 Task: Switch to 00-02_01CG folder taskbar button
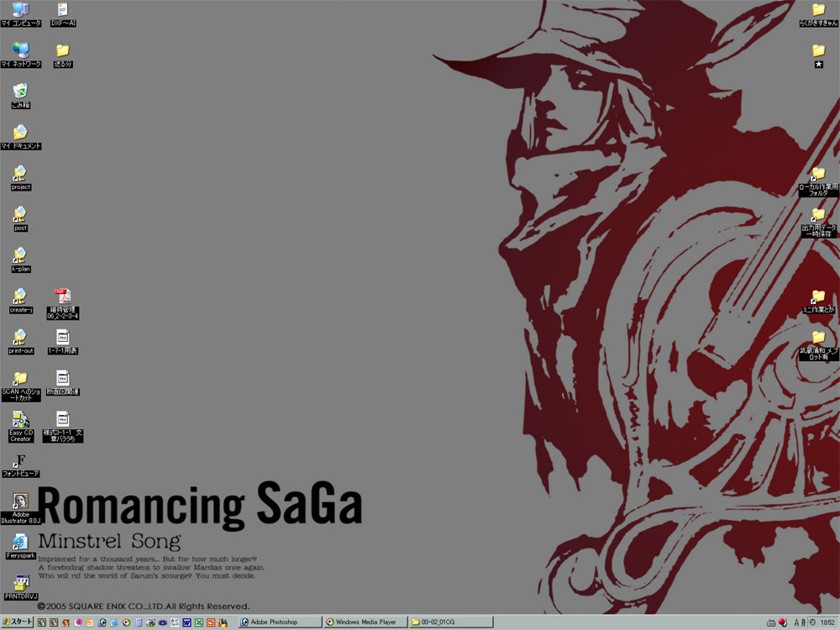point(450,622)
